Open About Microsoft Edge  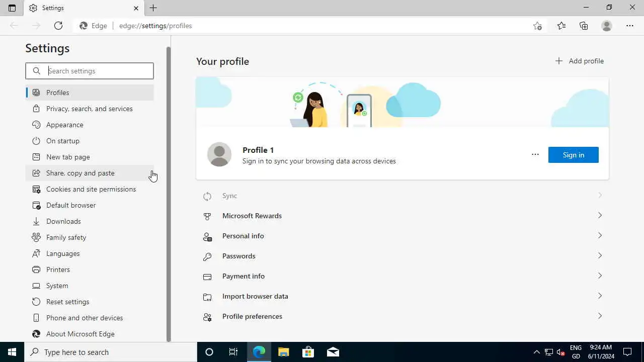coord(90,334)
